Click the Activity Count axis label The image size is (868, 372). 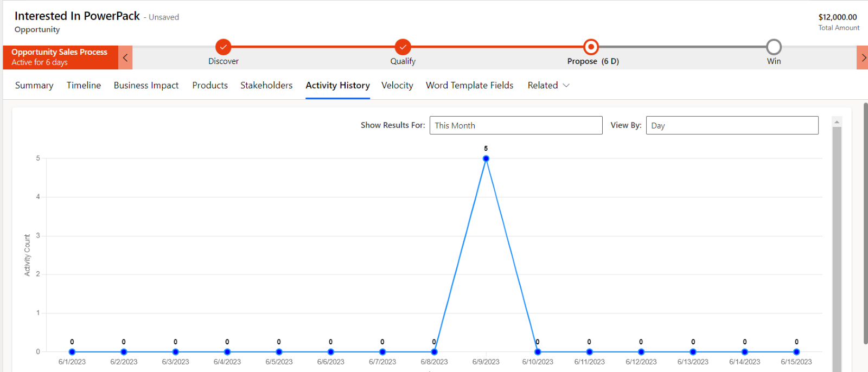point(27,255)
